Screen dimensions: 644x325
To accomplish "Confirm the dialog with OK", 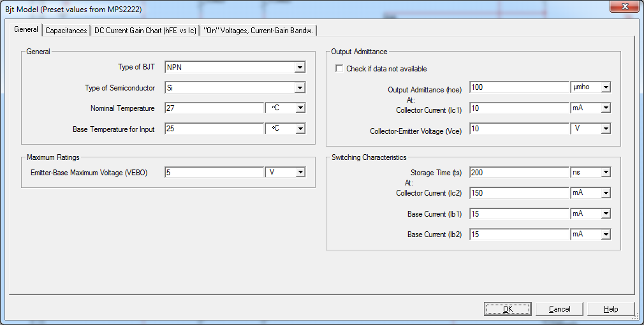I will [508, 309].
